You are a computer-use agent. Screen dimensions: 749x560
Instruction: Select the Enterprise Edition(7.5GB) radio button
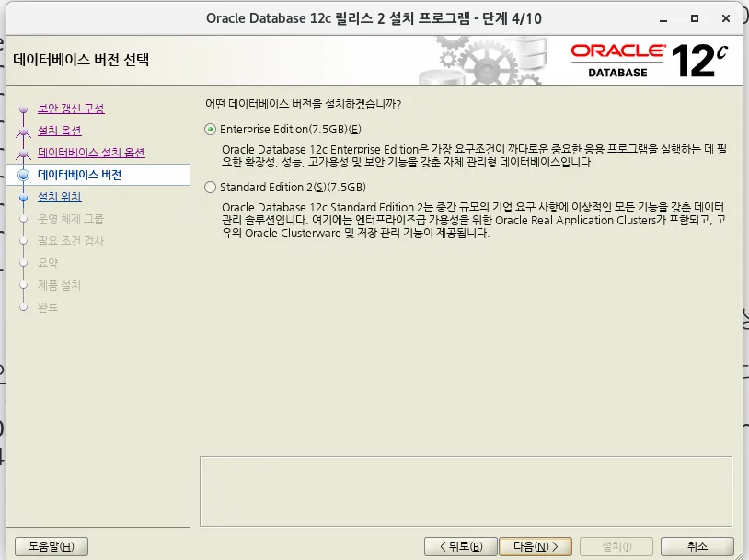click(210, 130)
